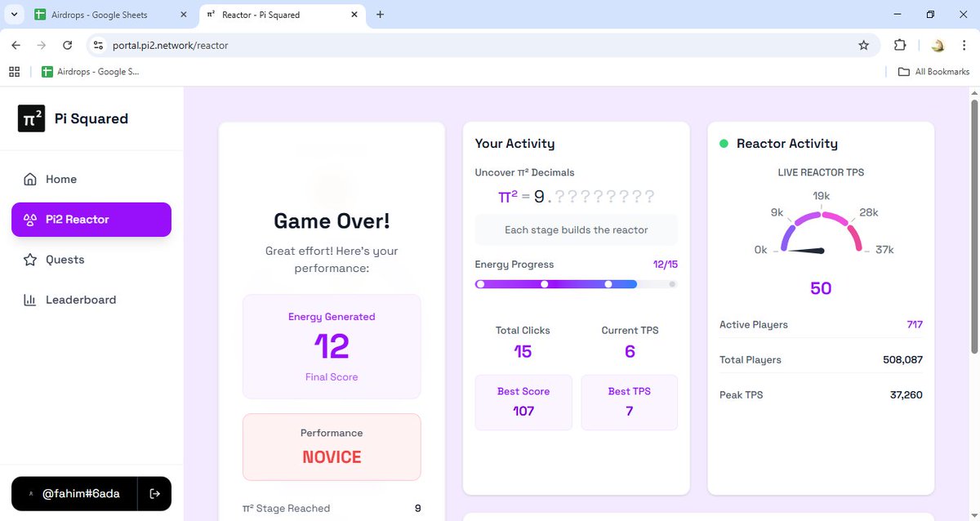Image resolution: width=980 pixels, height=521 pixels.
Task: Open Quests from the sidebar
Action: (91, 260)
